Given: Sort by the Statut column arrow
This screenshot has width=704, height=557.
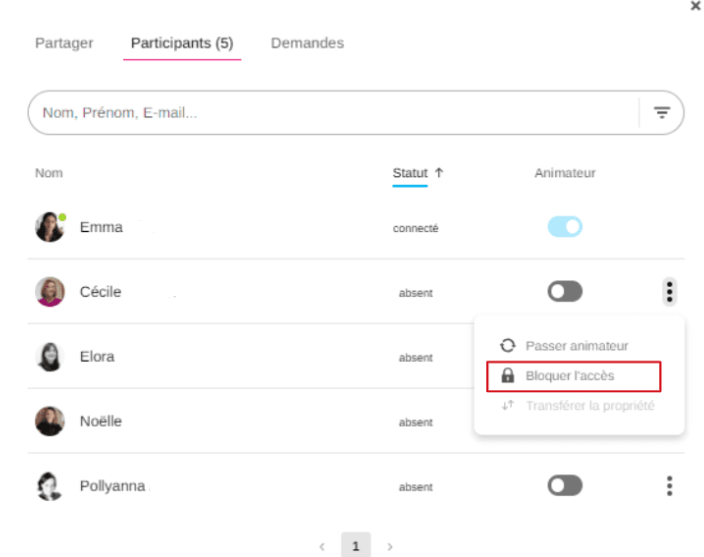Looking at the screenshot, I should click(439, 173).
